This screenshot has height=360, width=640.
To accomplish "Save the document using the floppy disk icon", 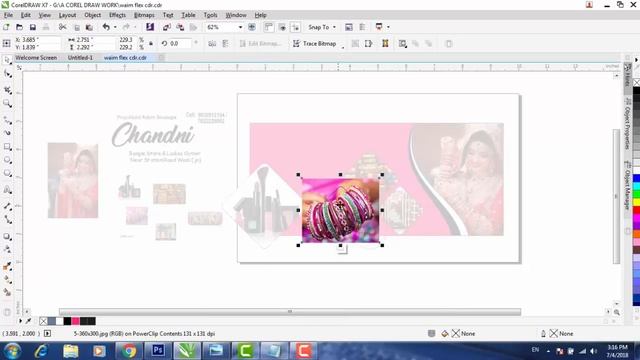I will pyautogui.click(x=33, y=27).
